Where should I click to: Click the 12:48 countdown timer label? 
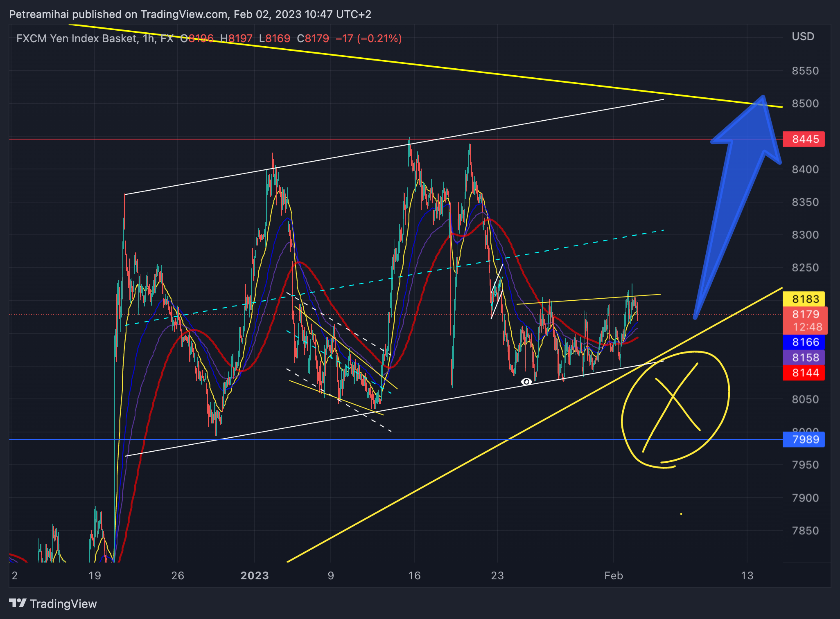tap(807, 327)
